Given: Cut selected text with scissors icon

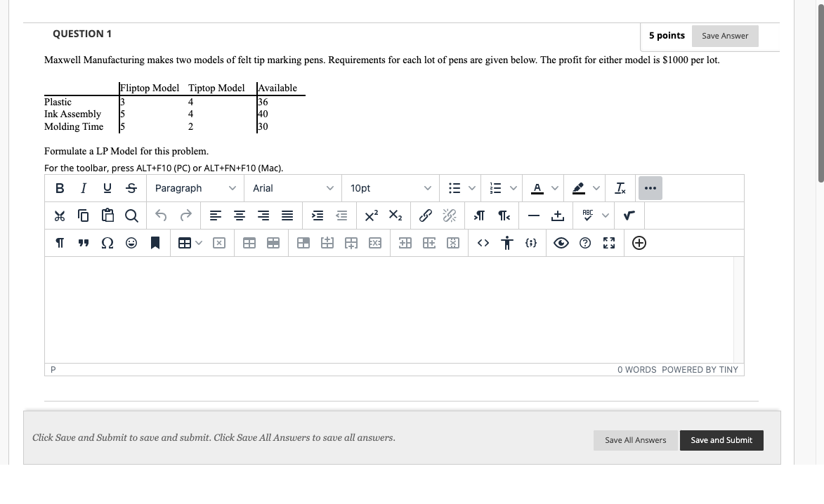Looking at the screenshot, I should click(x=60, y=215).
